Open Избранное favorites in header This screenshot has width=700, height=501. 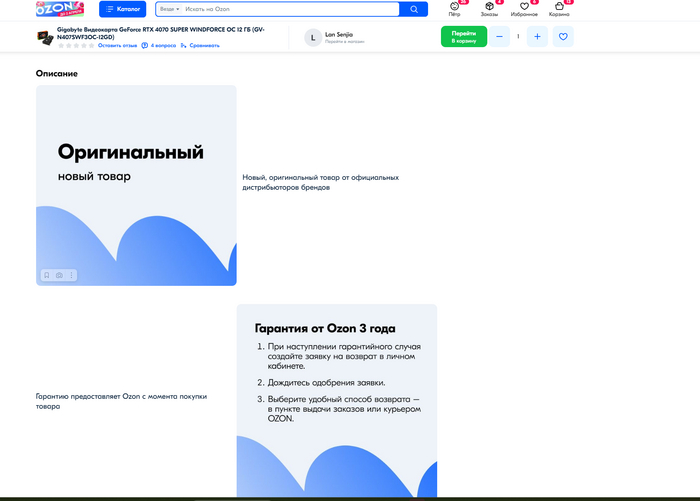[524, 9]
